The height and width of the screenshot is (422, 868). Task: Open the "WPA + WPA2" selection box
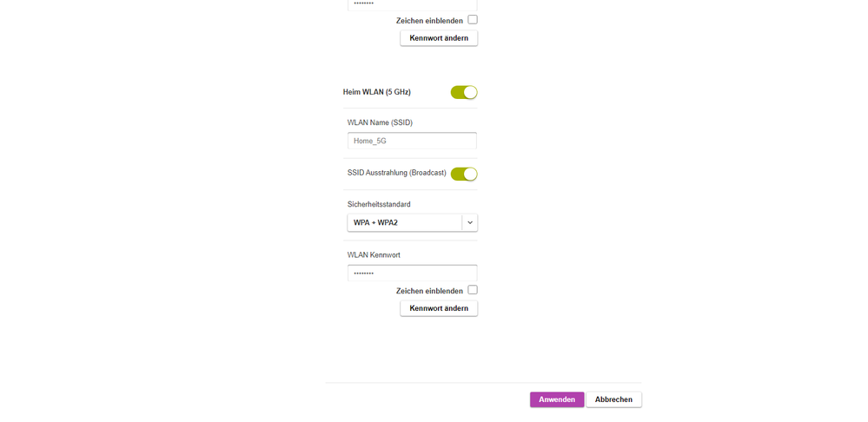(x=404, y=223)
